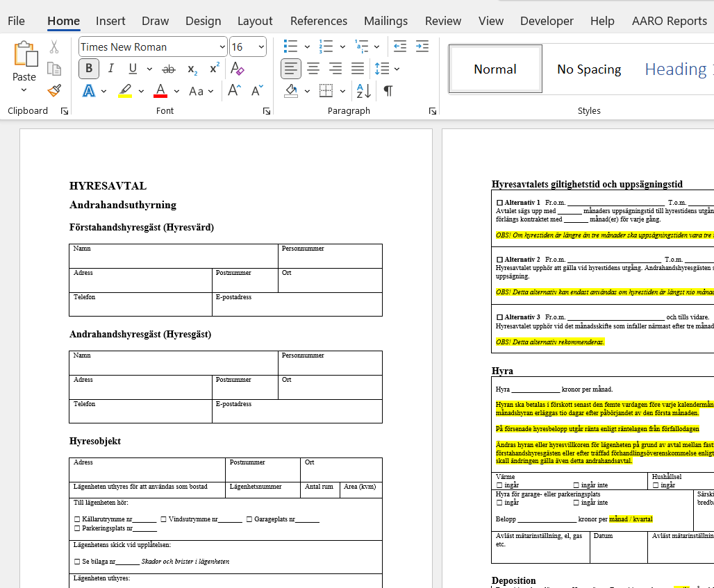Apply yellow text highlight color

pos(125,91)
